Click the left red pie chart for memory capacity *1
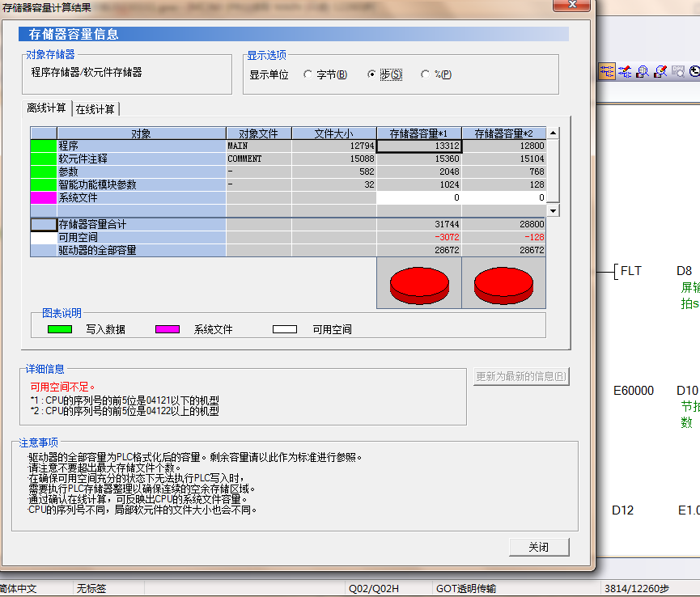The image size is (700, 597). 418,284
